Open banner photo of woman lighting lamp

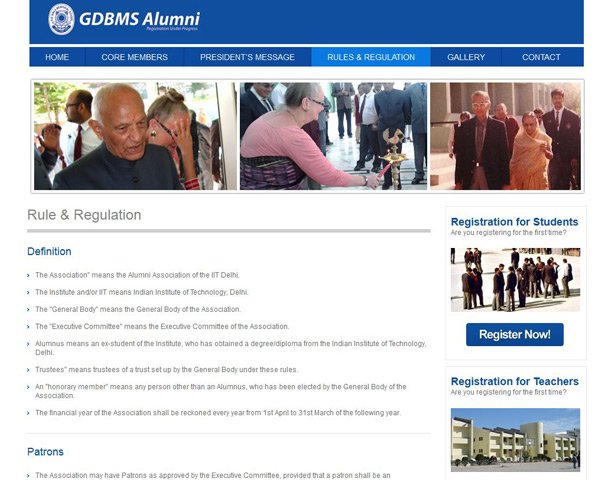(333, 136)
